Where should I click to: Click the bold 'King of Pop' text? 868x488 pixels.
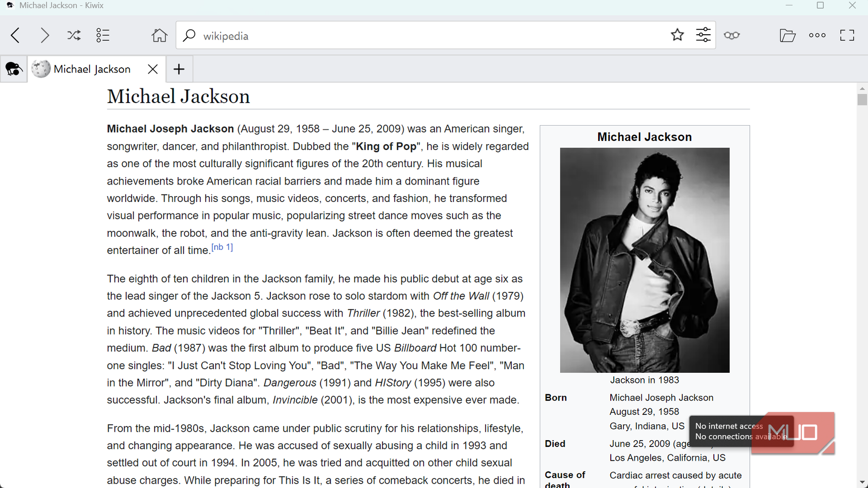pyautogui.click(x=386, y=147)
